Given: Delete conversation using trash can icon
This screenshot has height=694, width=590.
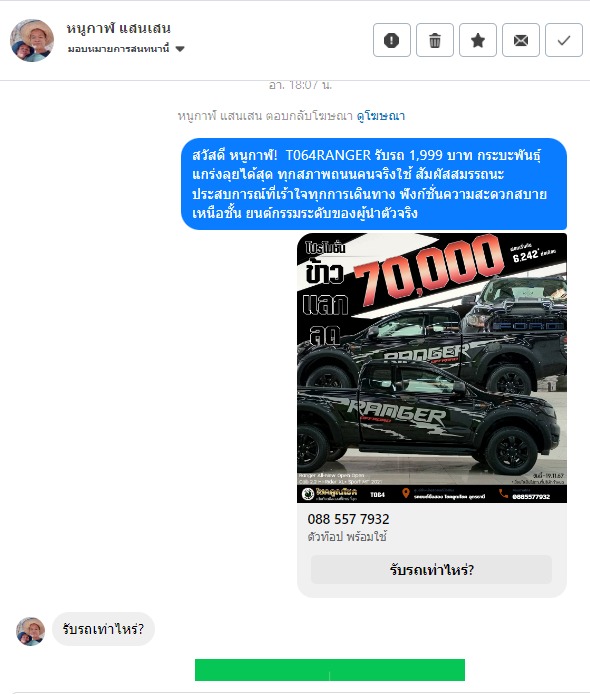Looking at the screenshot, I should (435, 40).
